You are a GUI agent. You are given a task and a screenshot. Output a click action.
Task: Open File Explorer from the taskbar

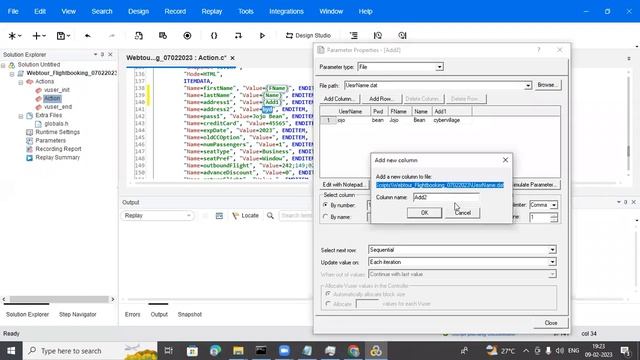pyautogui.click(x=238, y=351)
